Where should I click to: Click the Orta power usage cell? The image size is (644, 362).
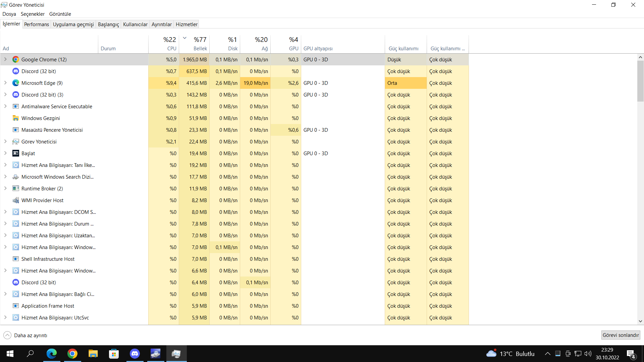(x=406, y=83)
